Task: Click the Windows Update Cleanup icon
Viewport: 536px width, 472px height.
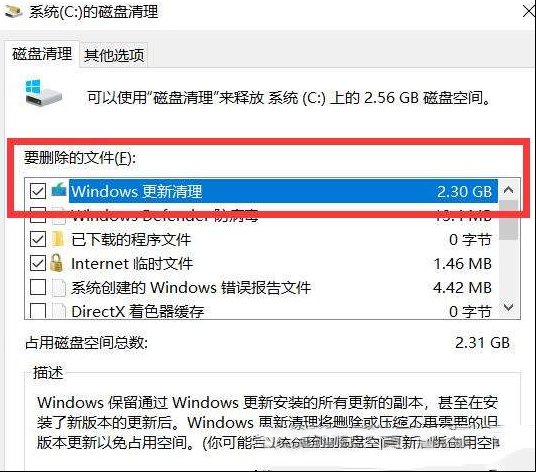Action: tap(59, 190)
